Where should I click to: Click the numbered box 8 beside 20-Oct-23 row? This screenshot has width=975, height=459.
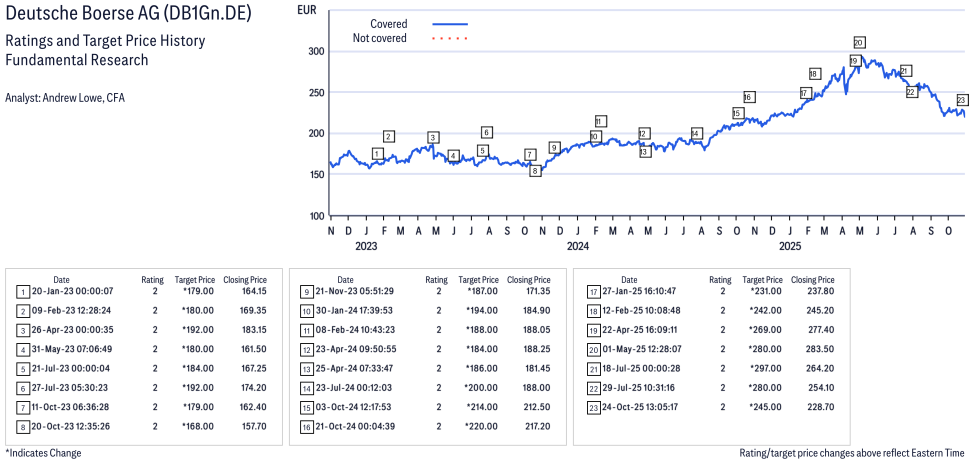(22, 425)
